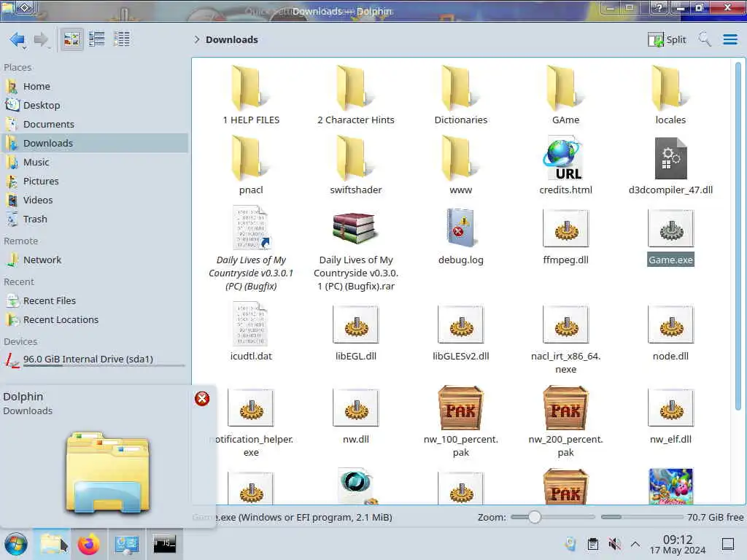The image size is (747, 560).
Task: Launch Firefox from the taskbar
Action: click(88, 544)
